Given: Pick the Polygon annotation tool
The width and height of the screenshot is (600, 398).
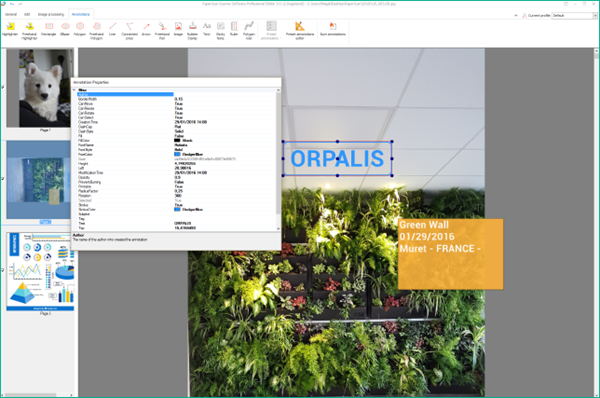Looking at the screenshot, I should pos(80,29).
